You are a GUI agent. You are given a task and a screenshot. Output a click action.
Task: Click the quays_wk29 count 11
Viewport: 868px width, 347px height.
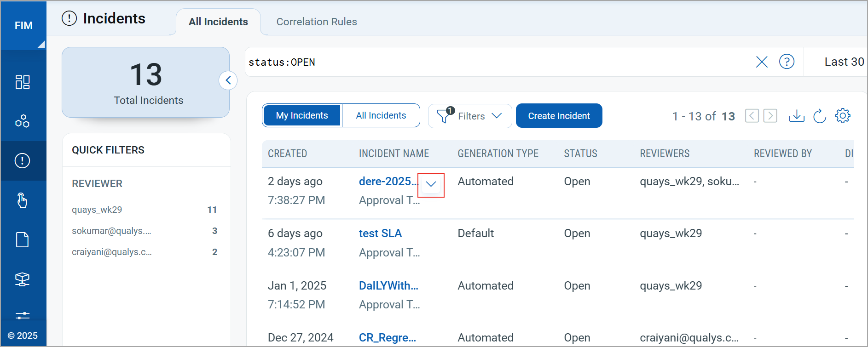point(212,210)
